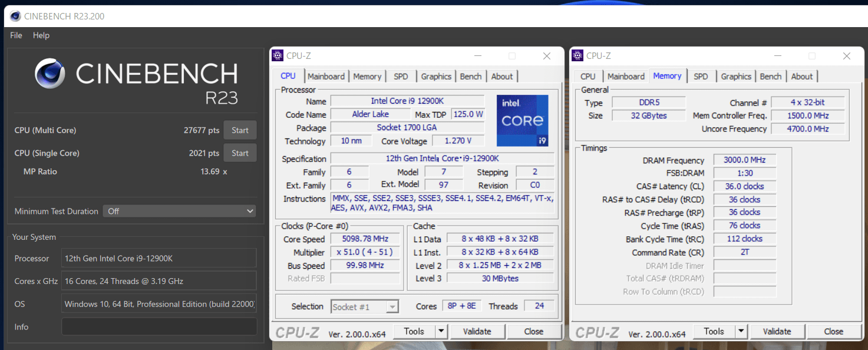Click Validate in left CPU-Z window
The width and height of the screenshot is (868, 350).
[x=477, y=331]
